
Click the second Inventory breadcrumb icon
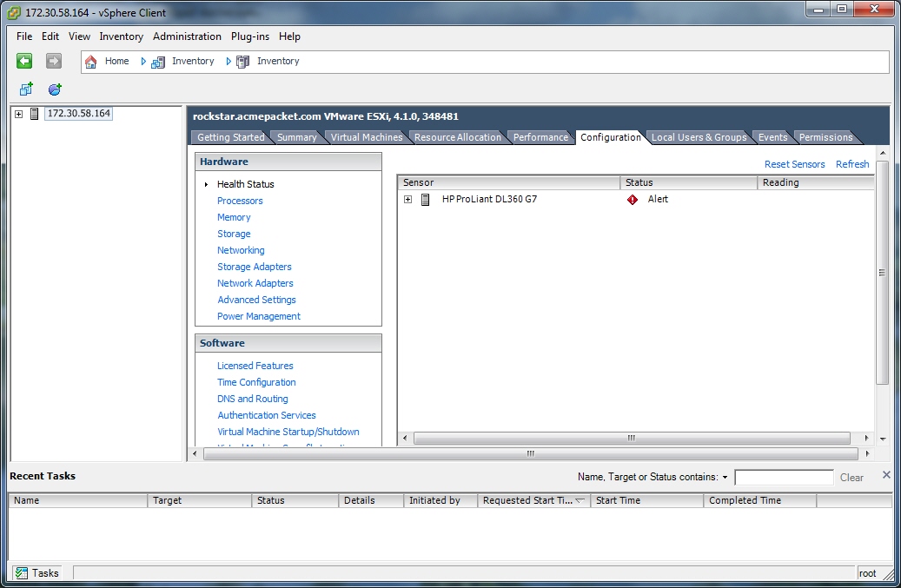(243, 62)
